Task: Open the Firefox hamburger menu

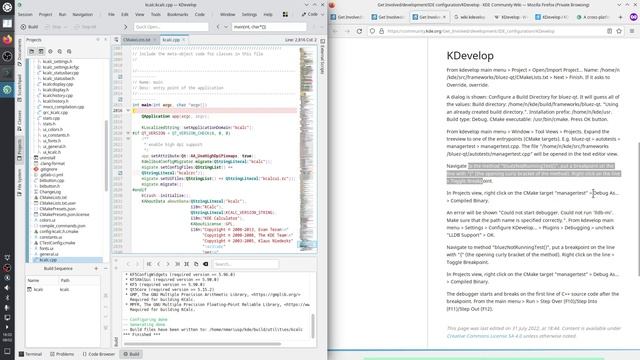Action: click(x=632, y=31)
